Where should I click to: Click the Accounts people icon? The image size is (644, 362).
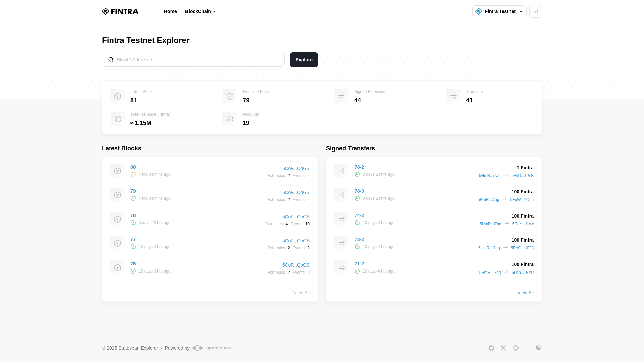point(230,119)
